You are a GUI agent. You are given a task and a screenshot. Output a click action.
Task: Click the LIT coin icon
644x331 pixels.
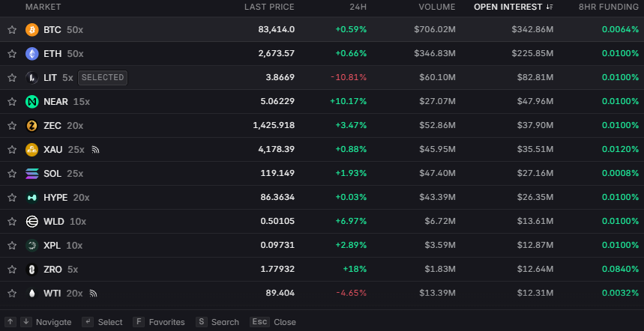[x=32, y=78]
